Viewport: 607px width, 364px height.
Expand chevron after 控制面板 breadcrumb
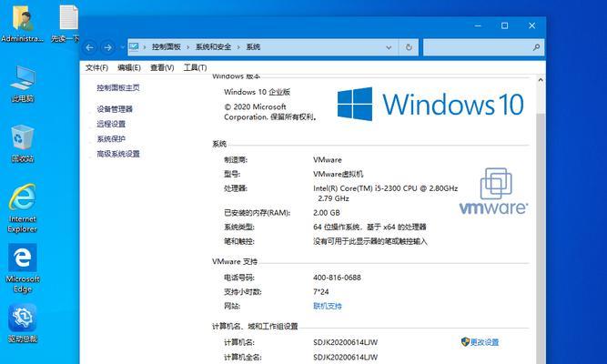pos(187,47)
